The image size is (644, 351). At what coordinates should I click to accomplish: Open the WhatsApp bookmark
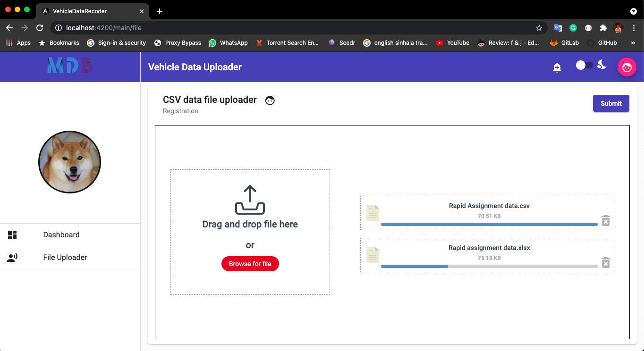pyautogui.click(x=229, y=43)
